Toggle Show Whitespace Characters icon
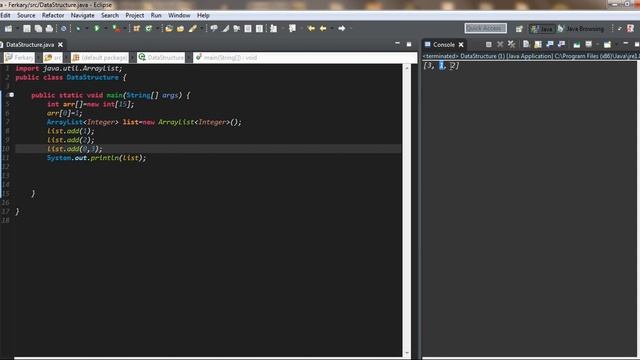640x360 pixels. [x=259, y=29]
